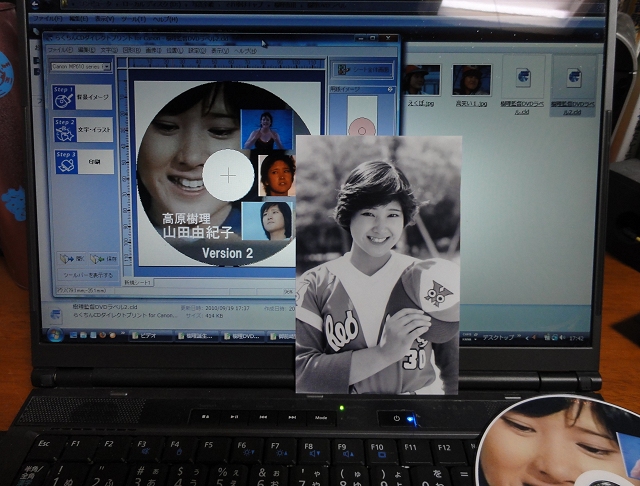Open 編集(E) menu in label print app
The height and width of the screenshot is (486, 640).
[x=87, y=50]
